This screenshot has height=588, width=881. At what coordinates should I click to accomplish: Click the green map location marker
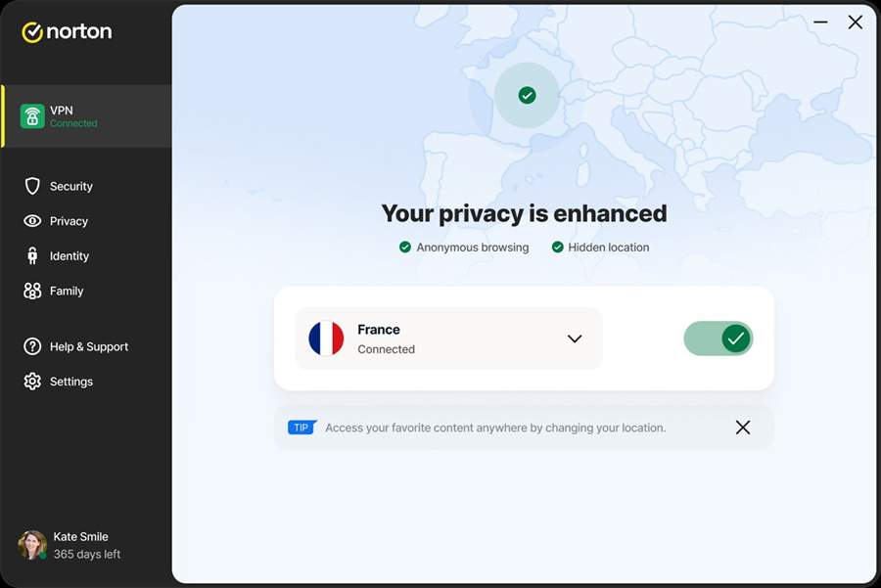[x=527, y=95]
